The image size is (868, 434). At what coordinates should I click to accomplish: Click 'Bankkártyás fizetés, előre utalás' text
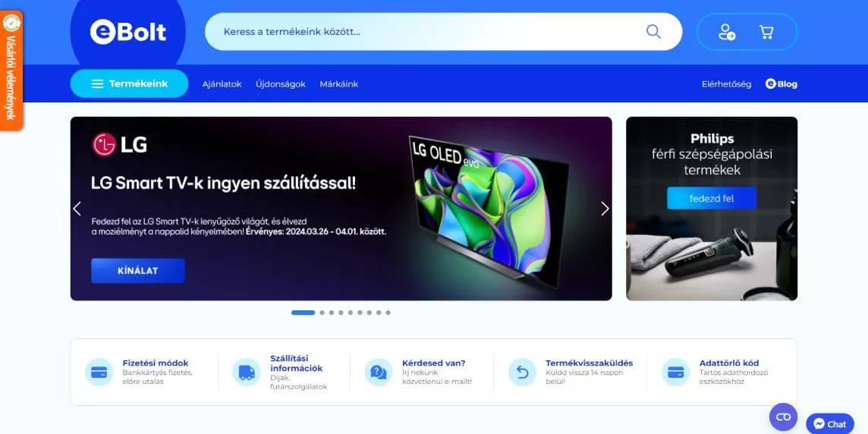[x=157, y=377]
